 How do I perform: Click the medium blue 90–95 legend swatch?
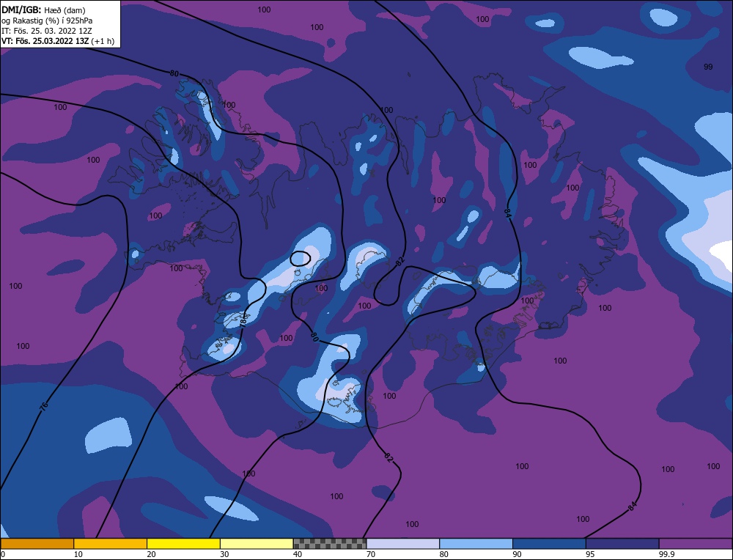point(549,544)
